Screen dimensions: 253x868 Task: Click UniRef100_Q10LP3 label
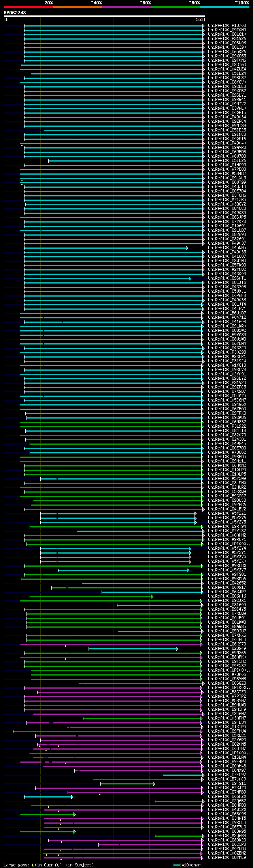(x=227, y=470)
